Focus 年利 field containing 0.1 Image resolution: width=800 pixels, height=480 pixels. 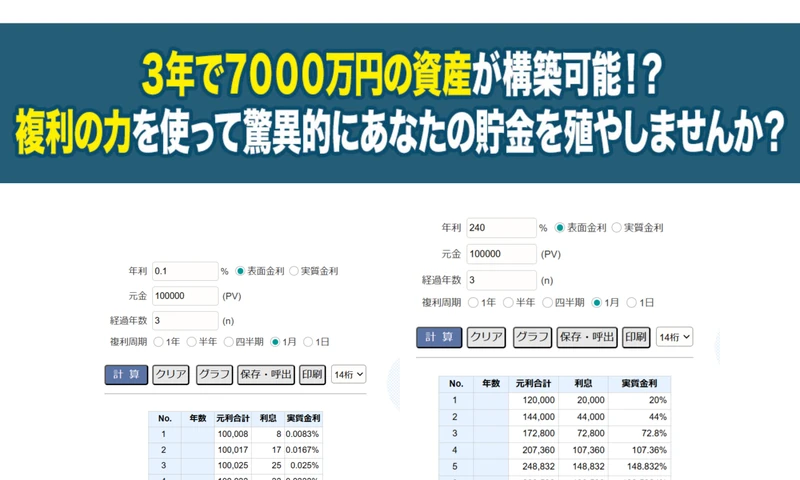coord(185,271)
